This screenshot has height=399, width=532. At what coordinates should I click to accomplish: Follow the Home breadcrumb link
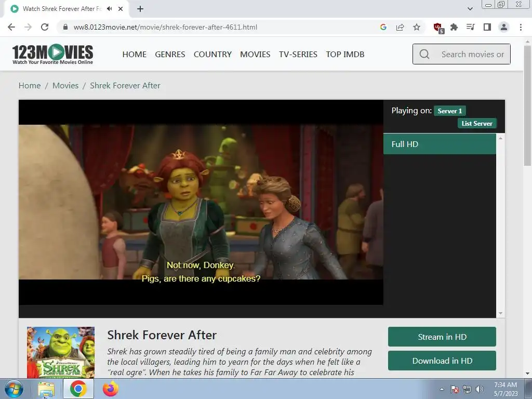30,86
